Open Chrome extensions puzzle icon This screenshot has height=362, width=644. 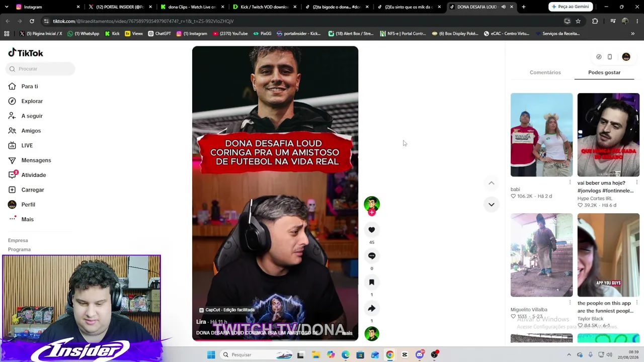click(x=595, y=21)
